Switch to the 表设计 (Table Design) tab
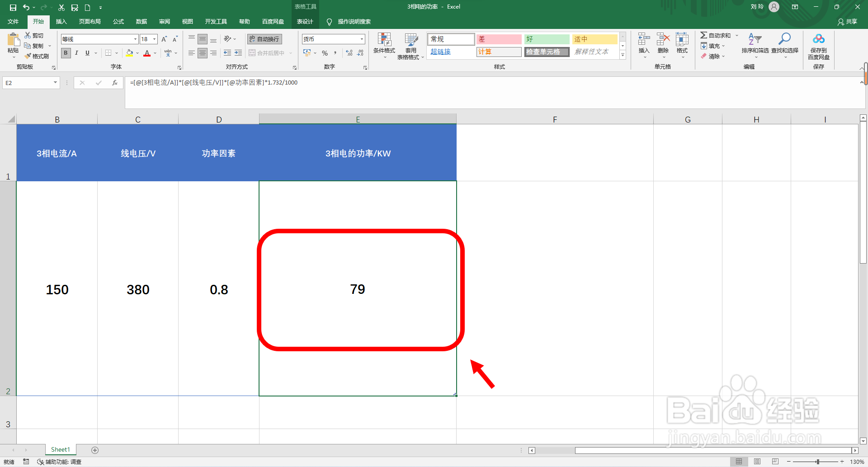The width and height of the screenshot is (868, 467). point(305,21)
